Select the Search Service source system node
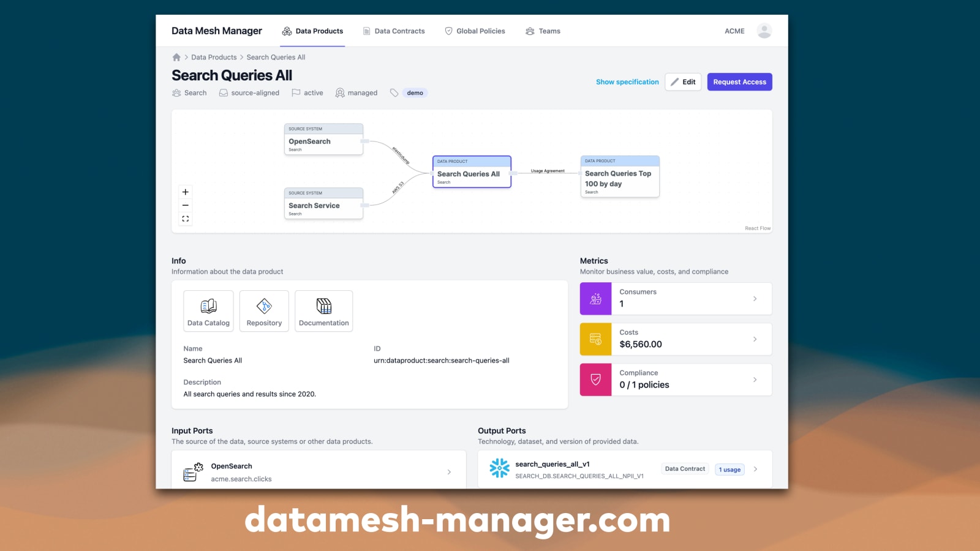This screenshot has height=551, width=980. 323,203
